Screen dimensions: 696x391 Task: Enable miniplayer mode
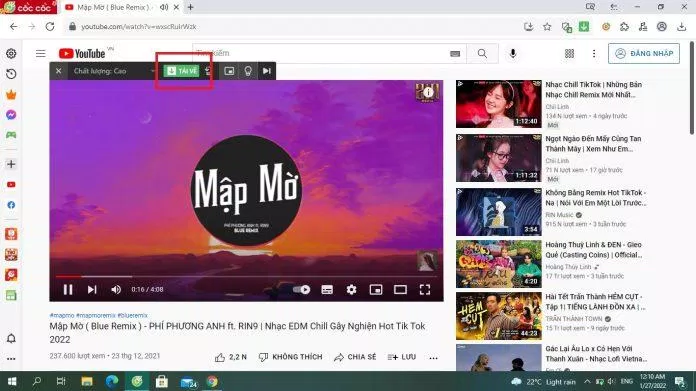point(376,290)
